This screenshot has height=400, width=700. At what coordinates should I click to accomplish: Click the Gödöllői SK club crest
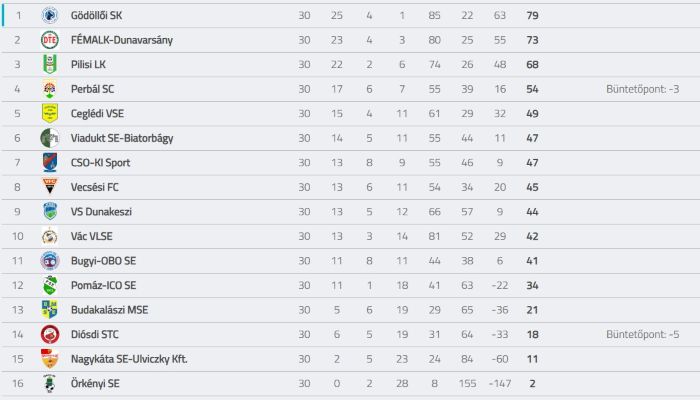50,16
